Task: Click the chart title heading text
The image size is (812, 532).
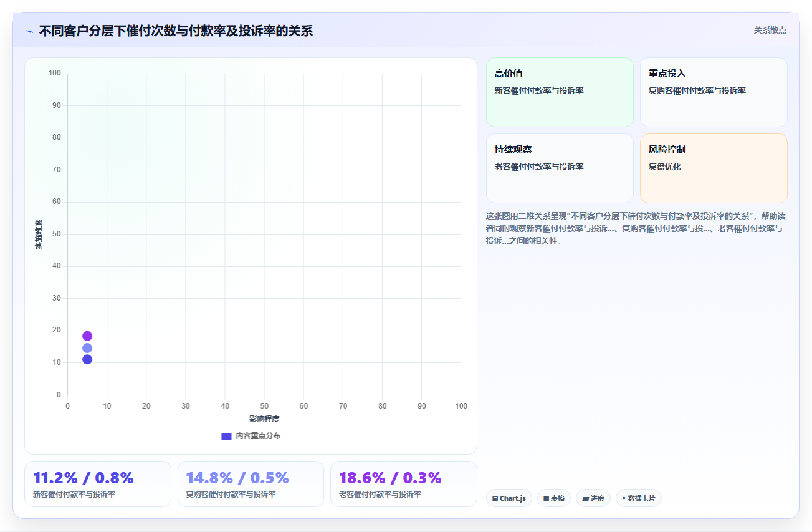Action: [x=176, y=31]
